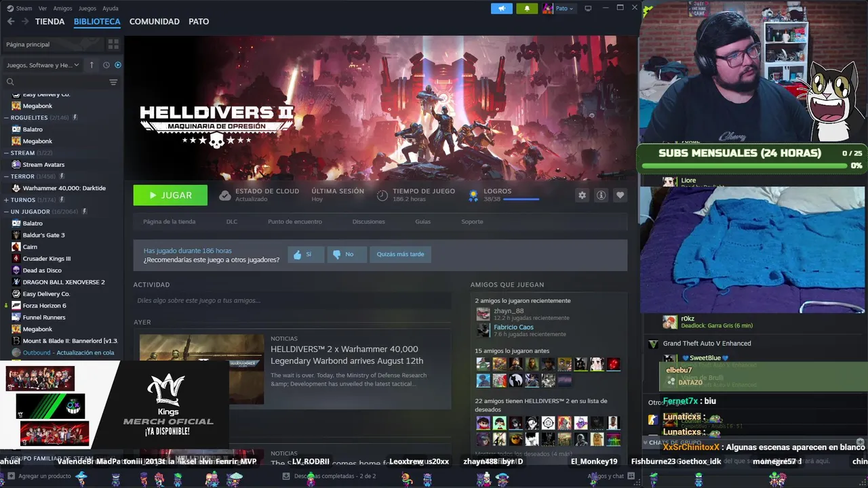
Task: Select Stream Avatars app icon
Action: click(16, 165)
